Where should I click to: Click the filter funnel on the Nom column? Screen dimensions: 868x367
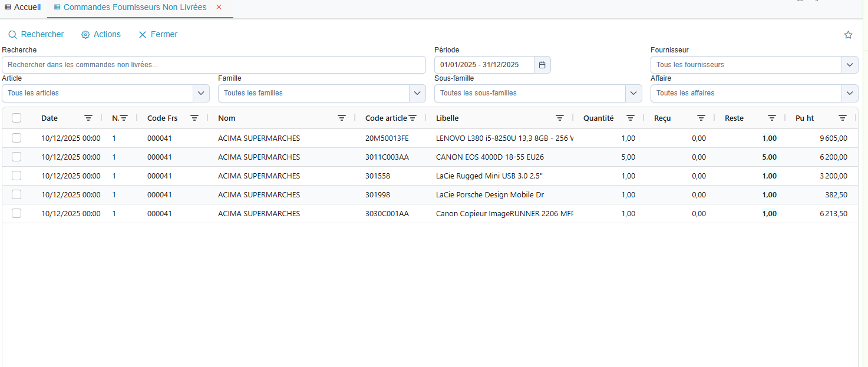tap(342, 118)
